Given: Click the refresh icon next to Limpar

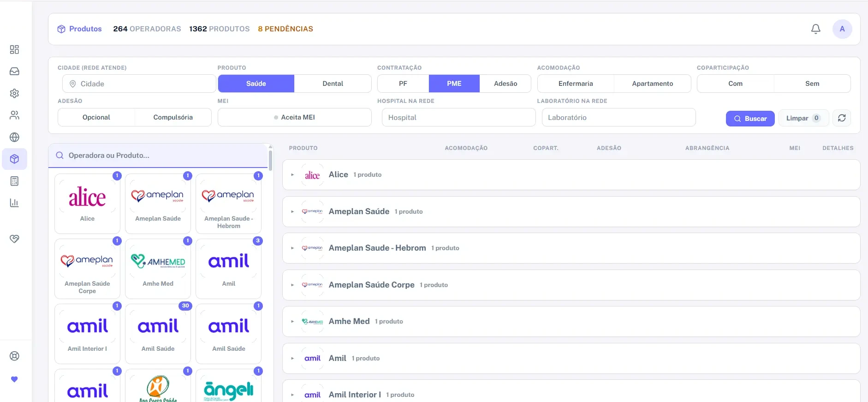Looking at the screenshot, I should click(x=842, y=118).
